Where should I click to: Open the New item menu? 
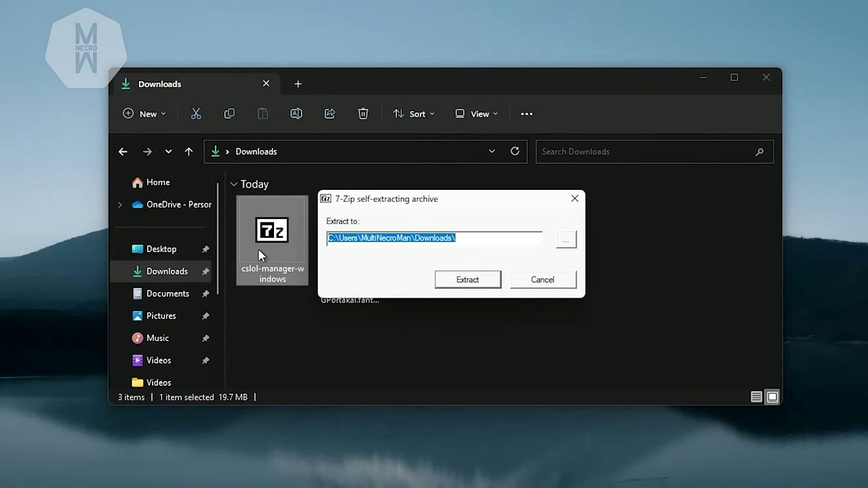144,114
